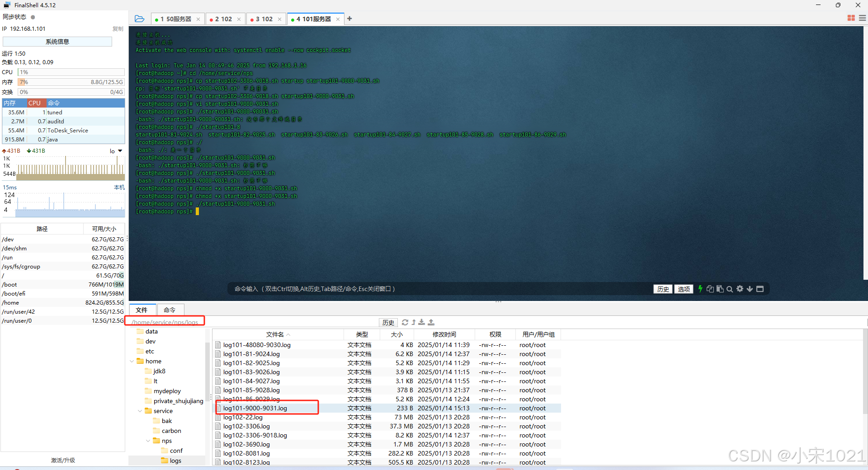Click the copy icon in command bar
Screen dimensions: 868x470
coord(710,289)
